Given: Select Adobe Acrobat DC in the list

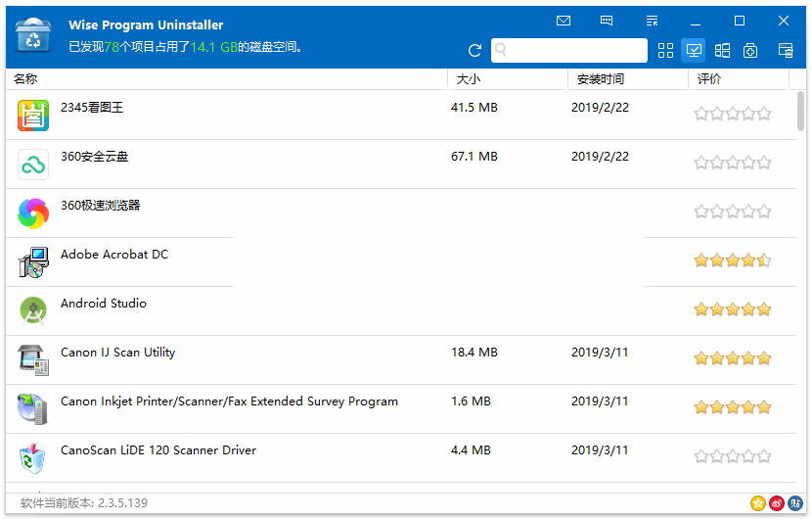Looking at the screenshot, I should pos(114,255).
